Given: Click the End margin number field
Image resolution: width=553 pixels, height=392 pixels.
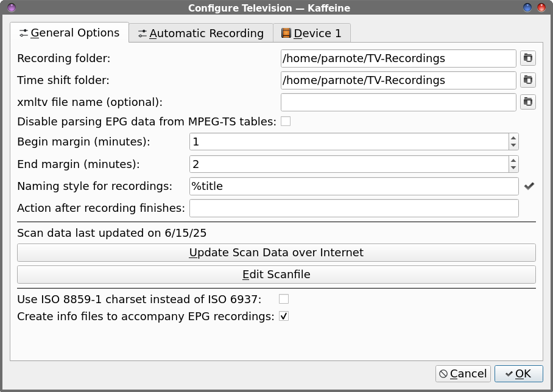Looking at the screenshot, I should coord(349,164).
